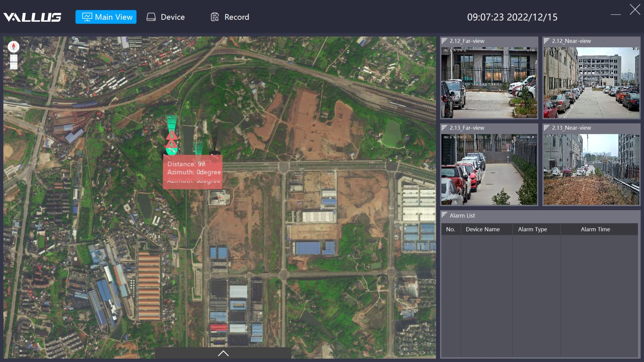Open the 2.12_Far-view camera feed
The height and width of the screenshot is (362, 644).
click(x=489, y=83)
